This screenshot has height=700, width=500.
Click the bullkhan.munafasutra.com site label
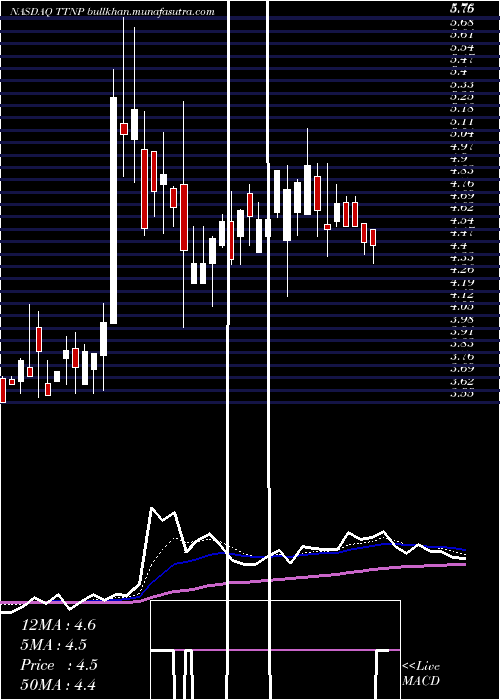coord(150,12)
